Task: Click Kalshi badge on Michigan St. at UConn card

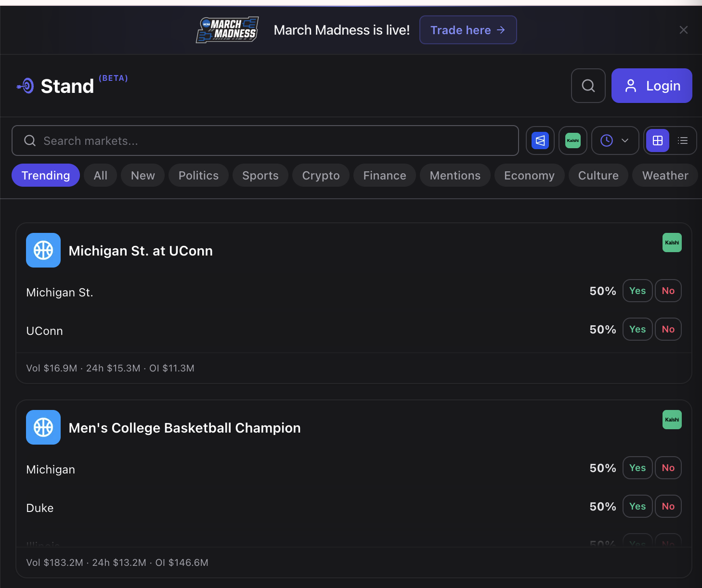Action: (672, 243)
